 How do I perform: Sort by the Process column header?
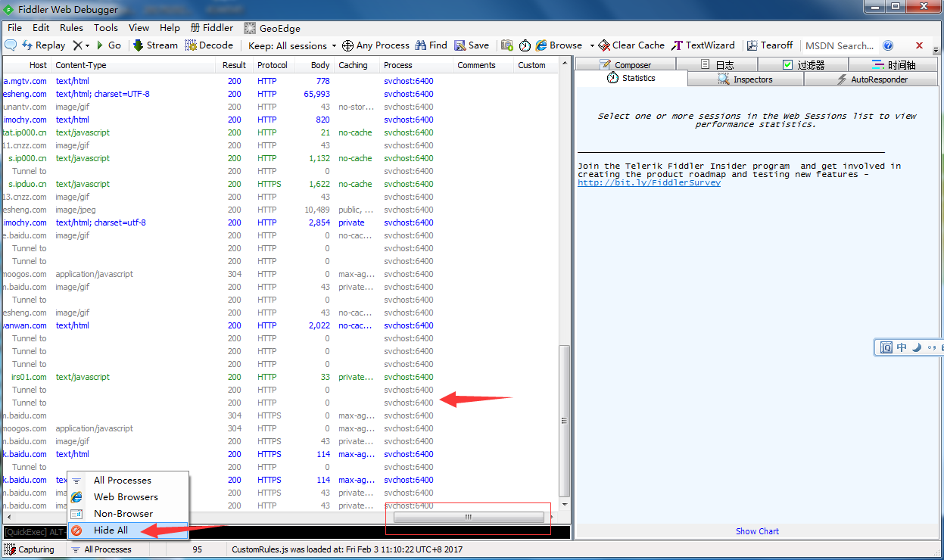coord(416,65)
